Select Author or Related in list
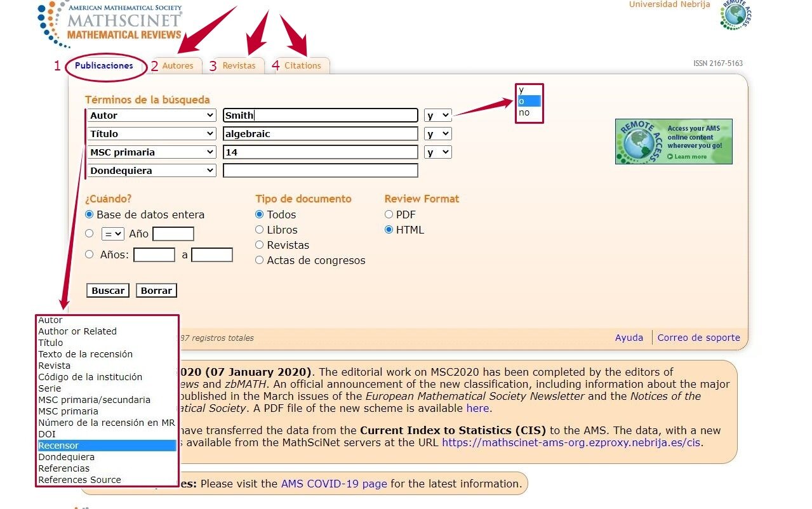This screenshot has height=509, width=812. pos(107,331)
